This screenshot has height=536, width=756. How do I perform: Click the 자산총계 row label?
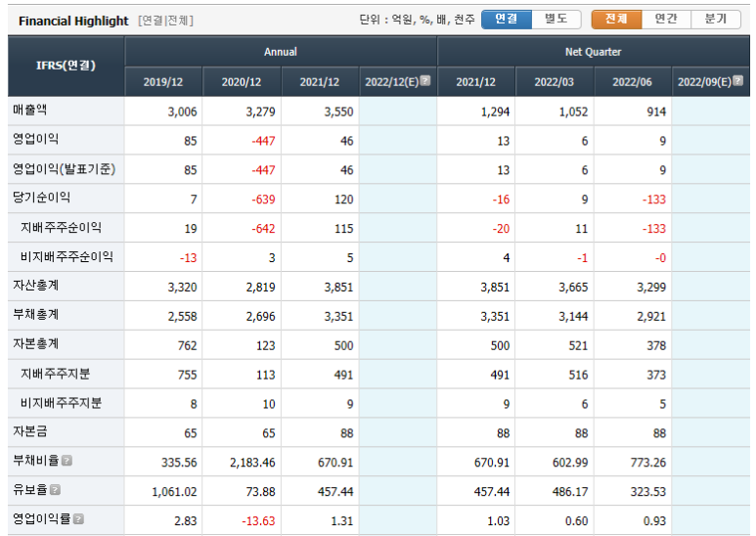click(x=35, y=286)
